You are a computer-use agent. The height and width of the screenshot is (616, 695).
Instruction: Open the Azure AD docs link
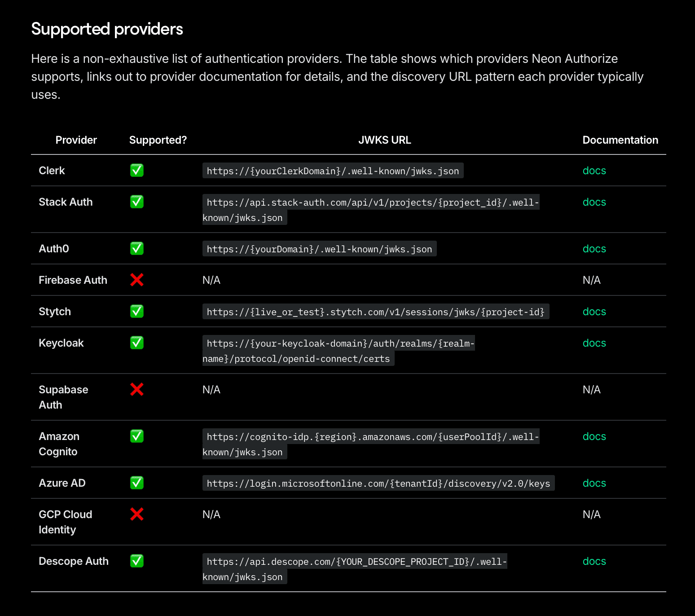[594, 483]
